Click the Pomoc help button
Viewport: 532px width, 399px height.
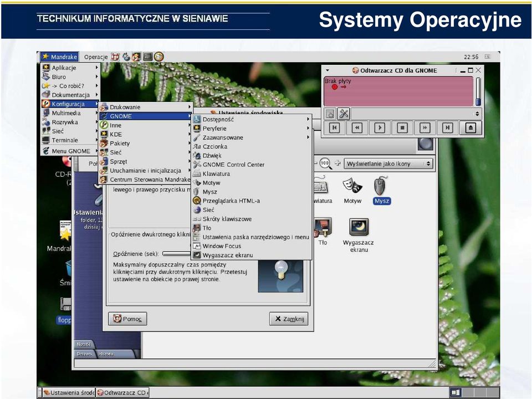pyautogui.click(x=127, y=319)
